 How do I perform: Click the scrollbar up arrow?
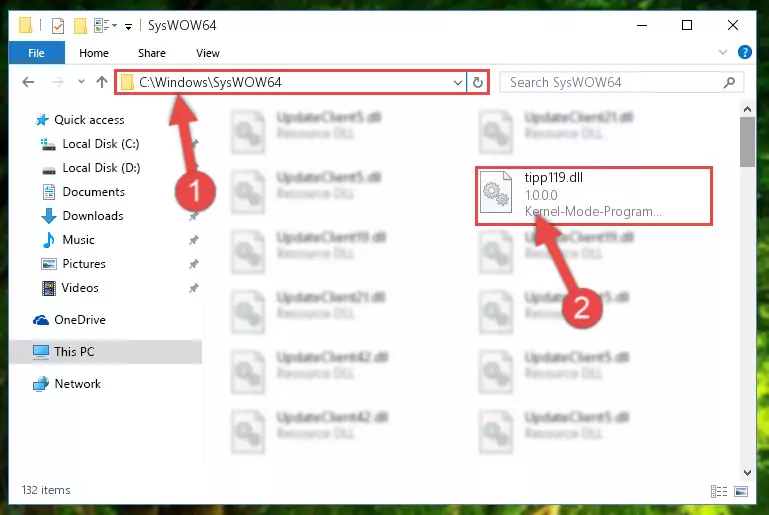pos(747,109)
